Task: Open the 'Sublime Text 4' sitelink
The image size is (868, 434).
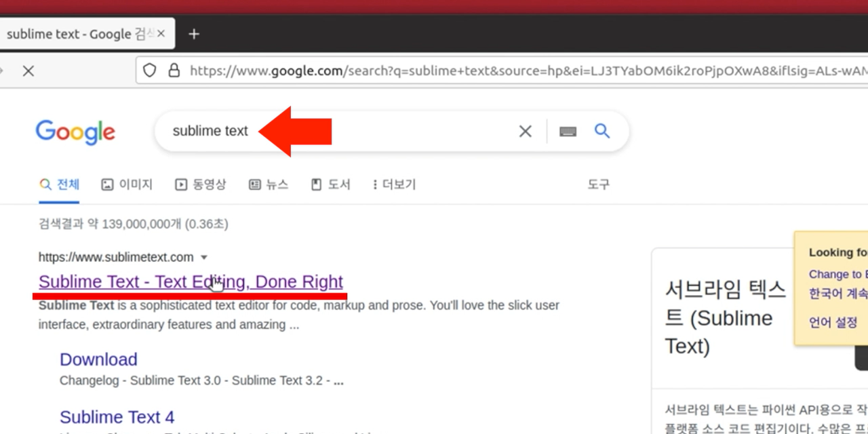Action: (x=117, y=417)
